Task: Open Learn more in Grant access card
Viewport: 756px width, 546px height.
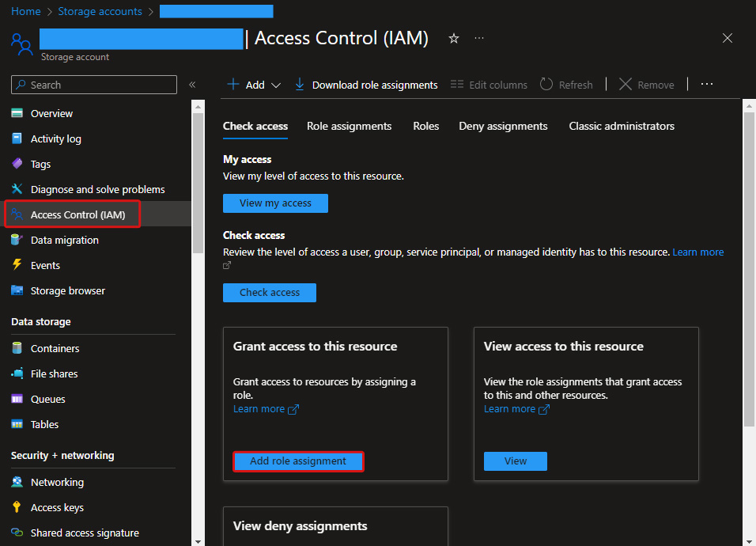Action: point(266,409)
